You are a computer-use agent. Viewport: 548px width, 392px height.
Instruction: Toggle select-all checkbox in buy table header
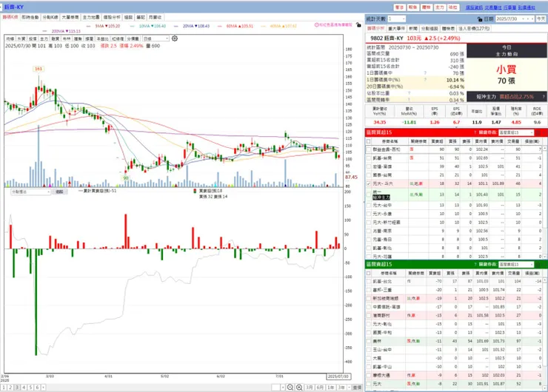[369, 141]
